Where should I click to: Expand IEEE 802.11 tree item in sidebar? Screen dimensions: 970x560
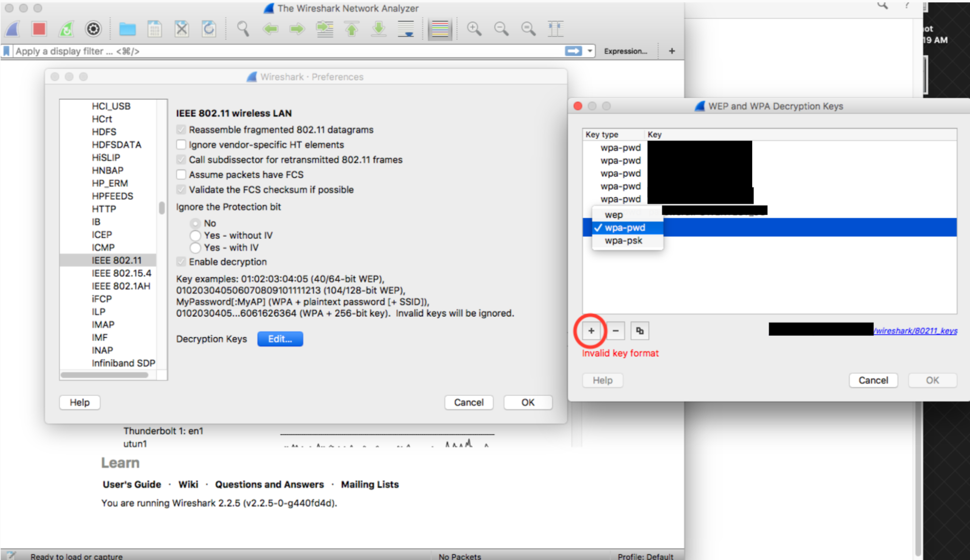tap(114, 260)
